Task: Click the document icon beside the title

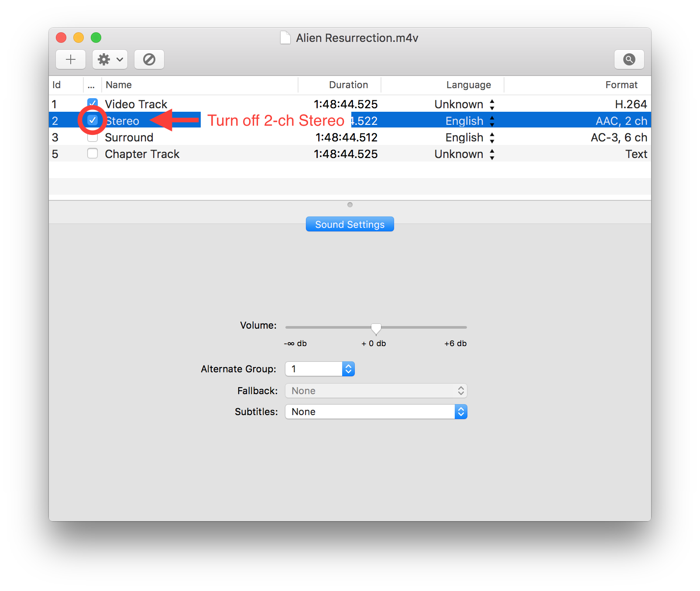Action: pos(285,38)
